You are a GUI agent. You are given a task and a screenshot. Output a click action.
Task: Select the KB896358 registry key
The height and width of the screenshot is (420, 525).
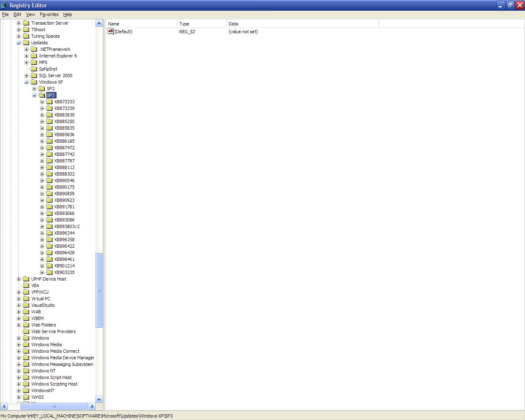[64, 240]
